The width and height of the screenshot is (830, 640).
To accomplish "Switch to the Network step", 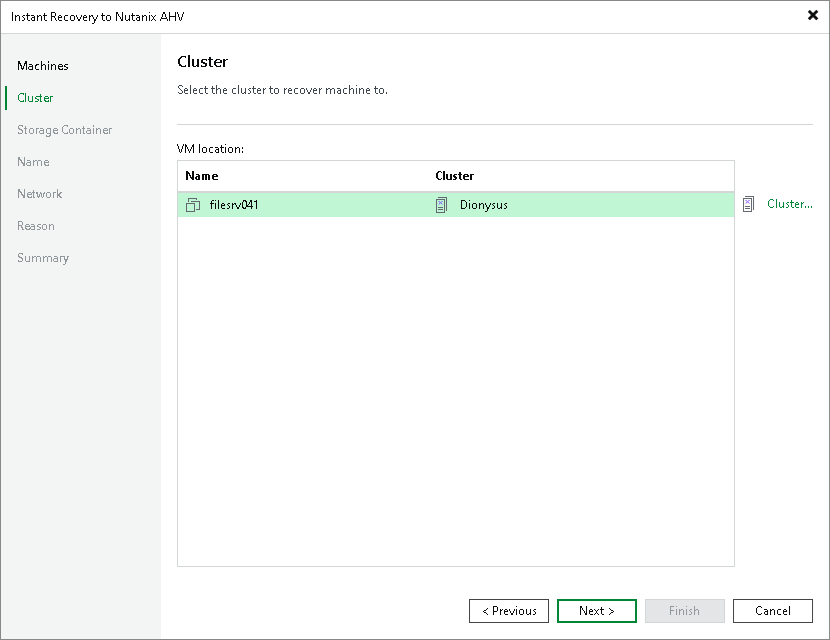I will coord(40,194).
